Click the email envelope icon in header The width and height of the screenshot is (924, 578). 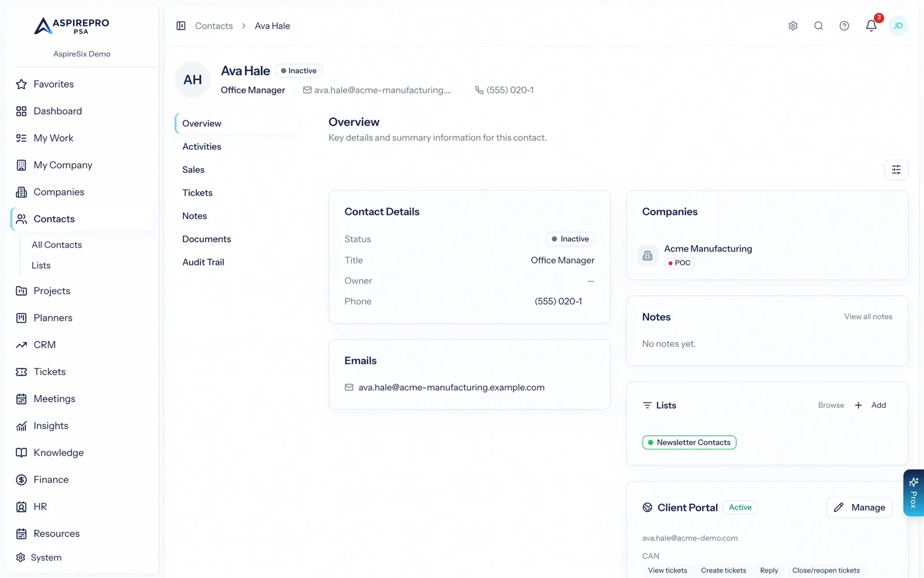tap(307, 90)
